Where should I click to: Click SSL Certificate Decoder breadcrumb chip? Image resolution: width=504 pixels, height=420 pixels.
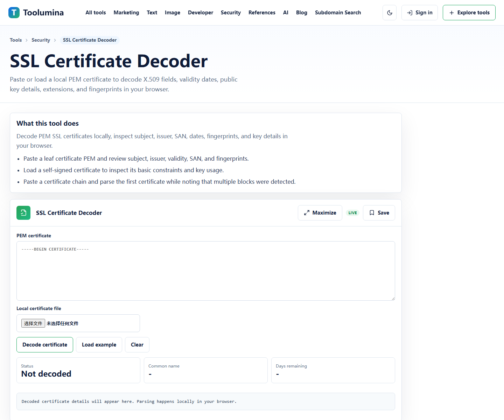[x=90, y=40]
